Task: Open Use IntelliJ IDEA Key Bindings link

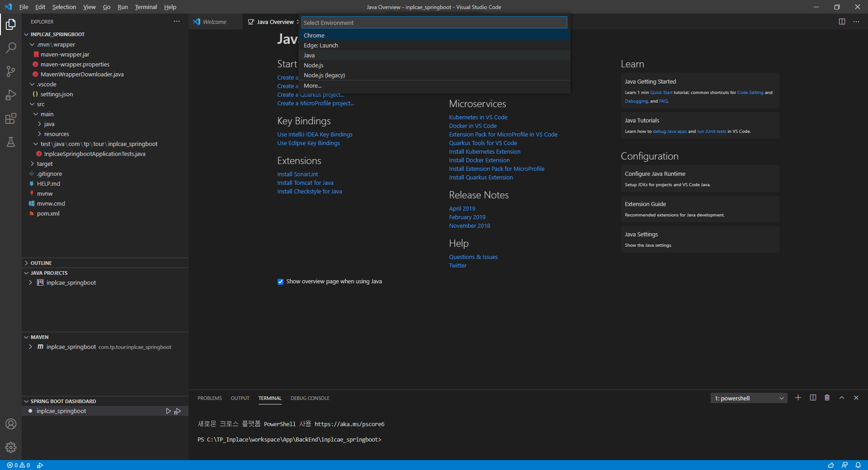Action: click(315, 134)
